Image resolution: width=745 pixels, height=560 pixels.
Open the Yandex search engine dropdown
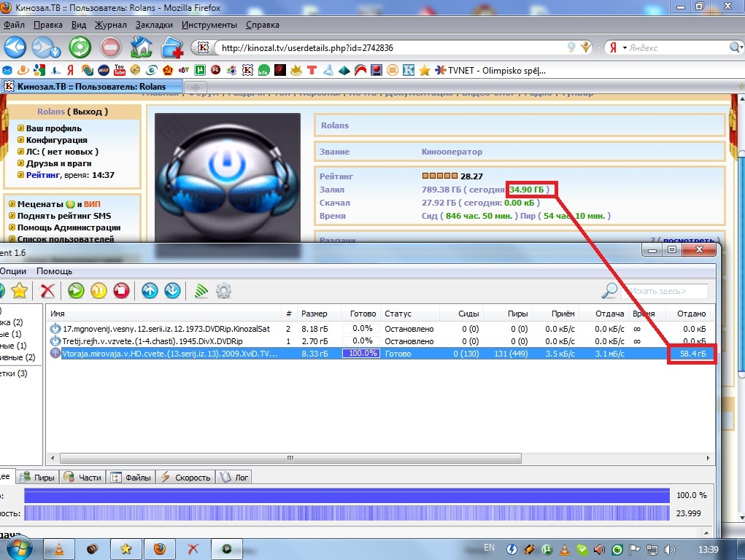click(x=617, y=47)
